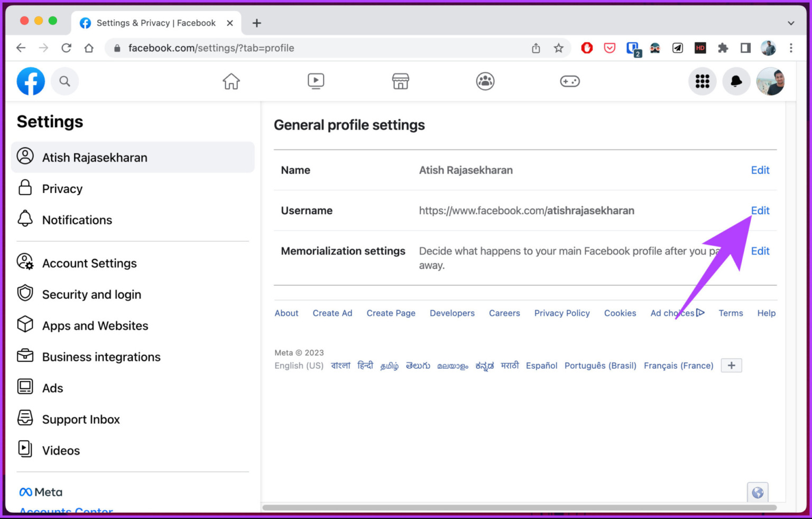
Task: Click the globe icon at bottom right
Action: tap(757, 492)
